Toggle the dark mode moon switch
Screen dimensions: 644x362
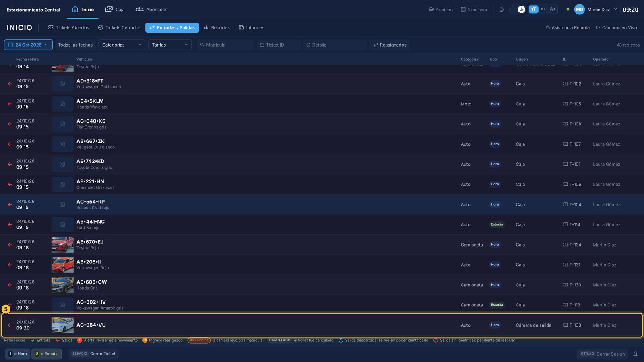(x=517, y=9)
